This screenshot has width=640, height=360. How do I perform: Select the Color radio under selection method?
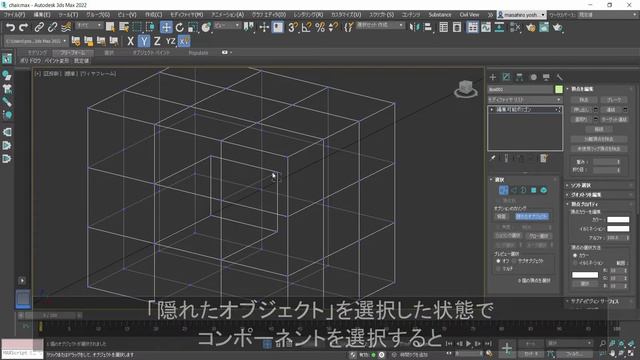575,256
